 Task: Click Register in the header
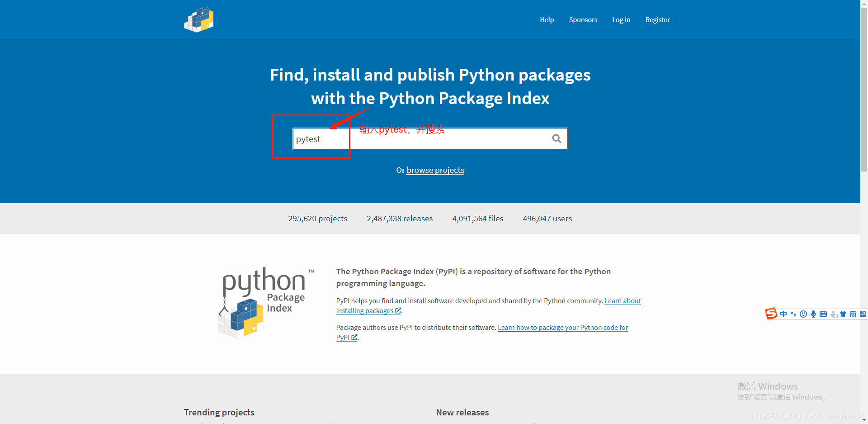(657, 19)
